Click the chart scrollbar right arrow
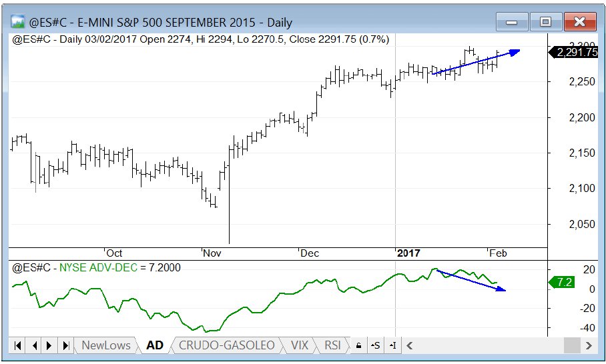Viewport: 606px width, 364px height. (x=589, y=345)
